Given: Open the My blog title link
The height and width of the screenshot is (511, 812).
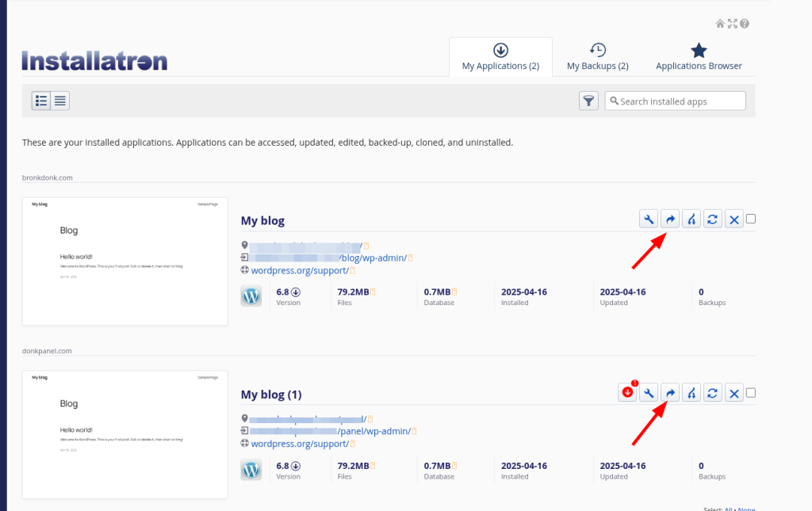Looking at the screenshot, I should [262, 221].
